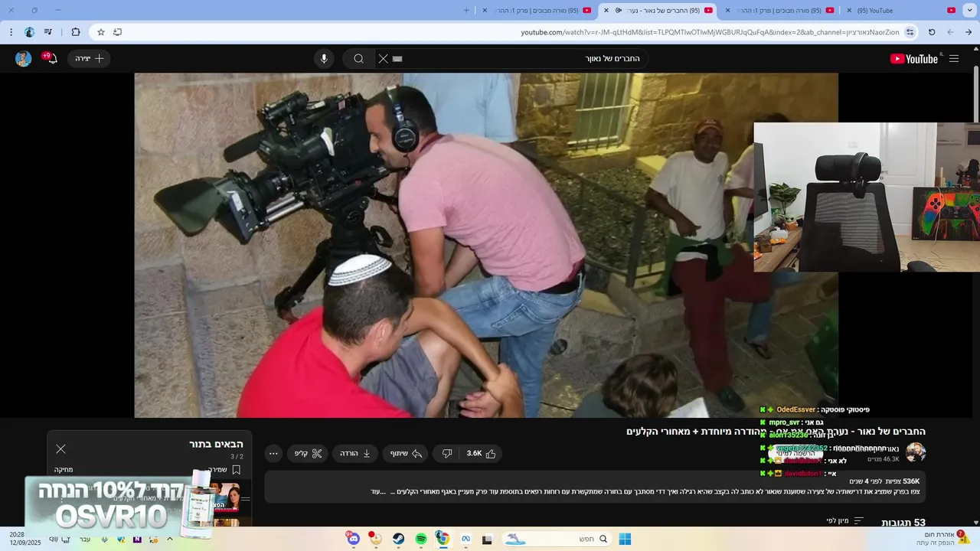Open the YouTube hamburger guide menu
This screenshot has height=551, width=980.
[953, 59]
